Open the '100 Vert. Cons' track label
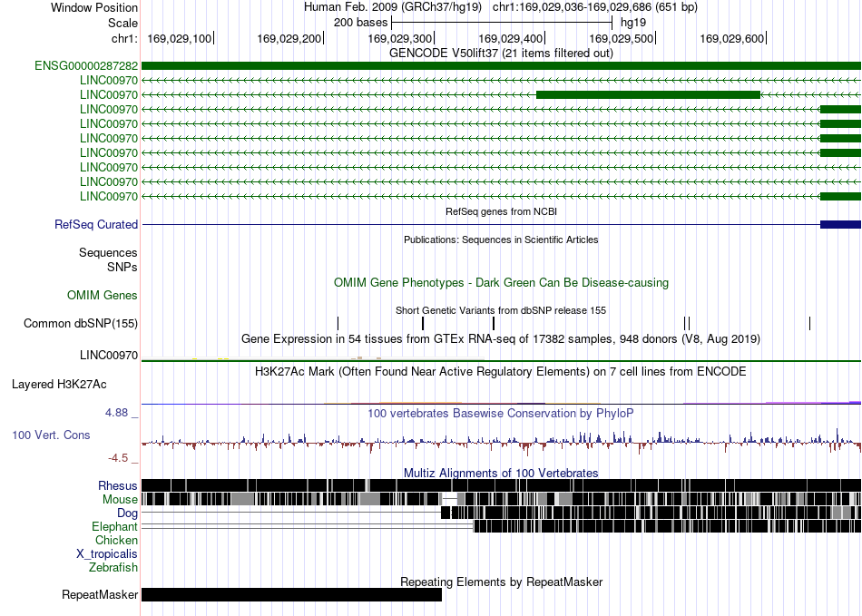 [x=51, y=435]
